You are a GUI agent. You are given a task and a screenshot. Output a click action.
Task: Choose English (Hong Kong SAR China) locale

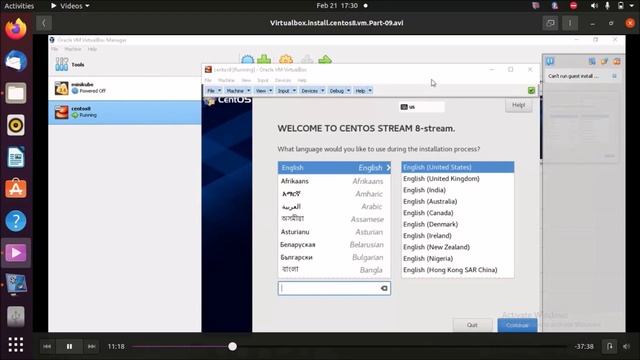[x=458, y=270]
